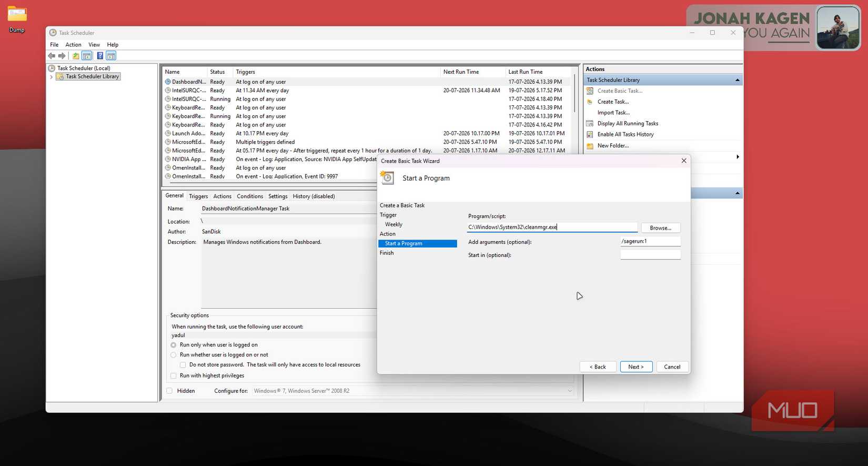This screenshot has height=466, width=868.
Task: Click the Next > button
Action: click(636, 367)
